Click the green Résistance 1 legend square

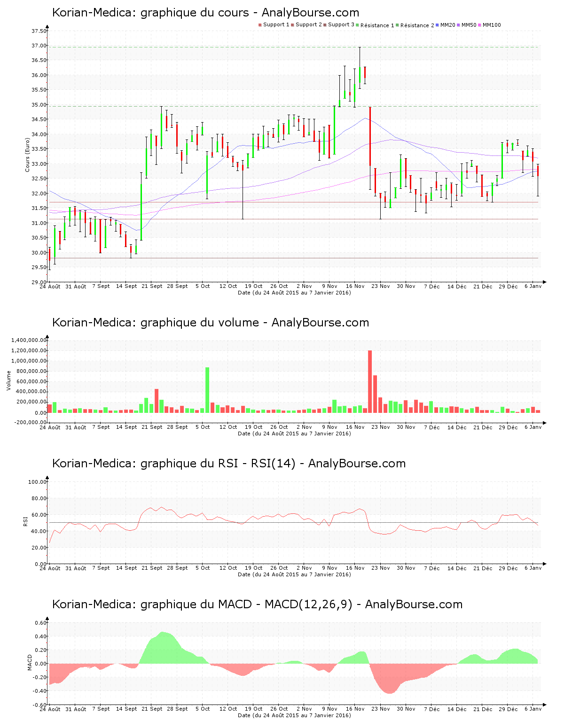358,25
